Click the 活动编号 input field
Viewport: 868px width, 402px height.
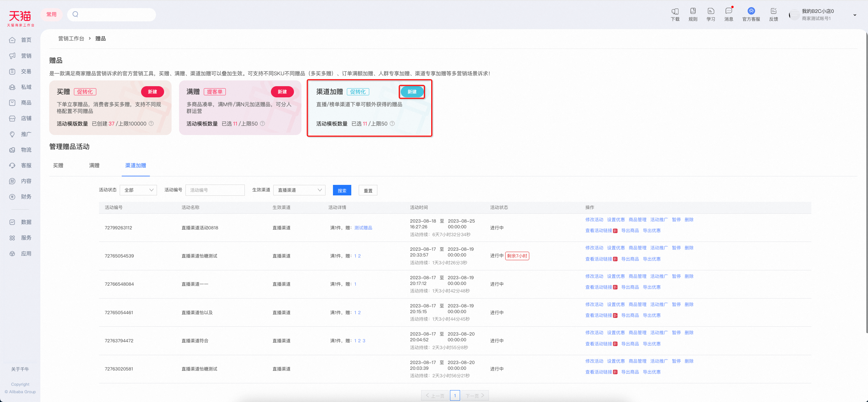[x=215, y=190]
